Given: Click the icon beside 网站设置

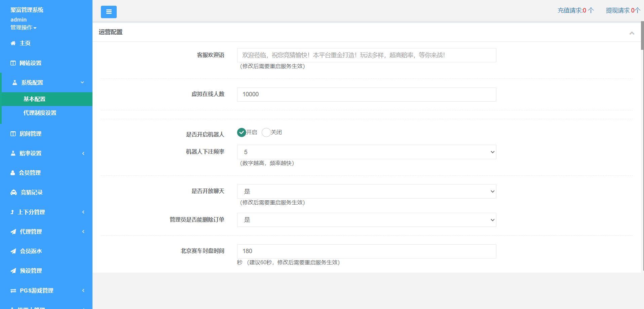Looking at the screenshot, I should coord(13,63).
